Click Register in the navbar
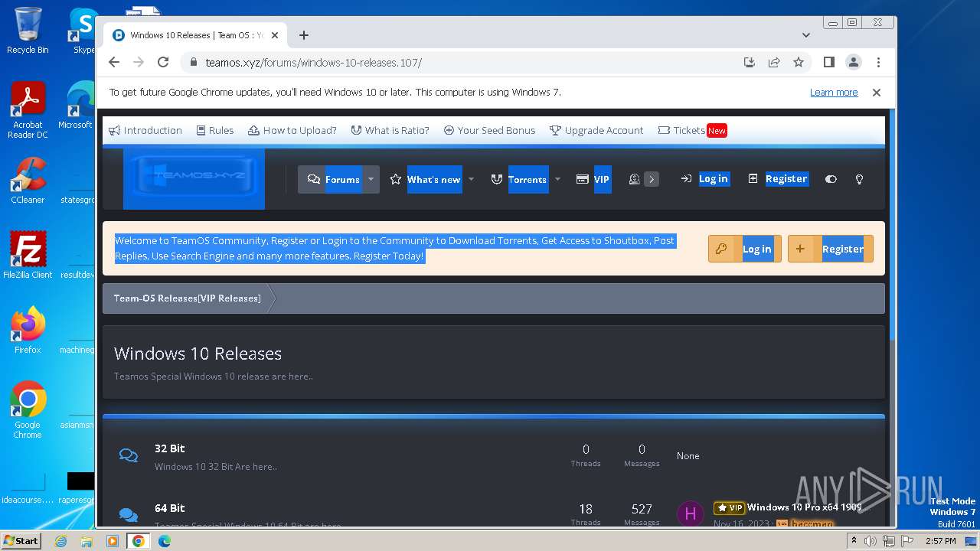Viewport: 980px width, 551px height. (x=778, y=178)
